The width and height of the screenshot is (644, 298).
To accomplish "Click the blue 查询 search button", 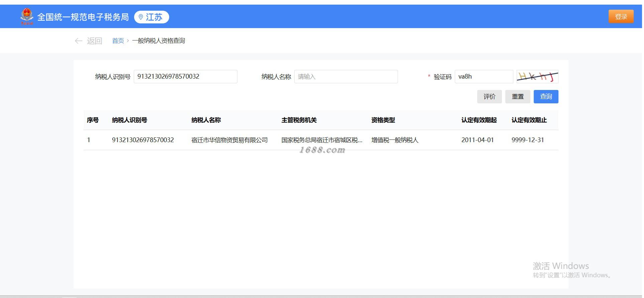I will (x=546, y=97).
